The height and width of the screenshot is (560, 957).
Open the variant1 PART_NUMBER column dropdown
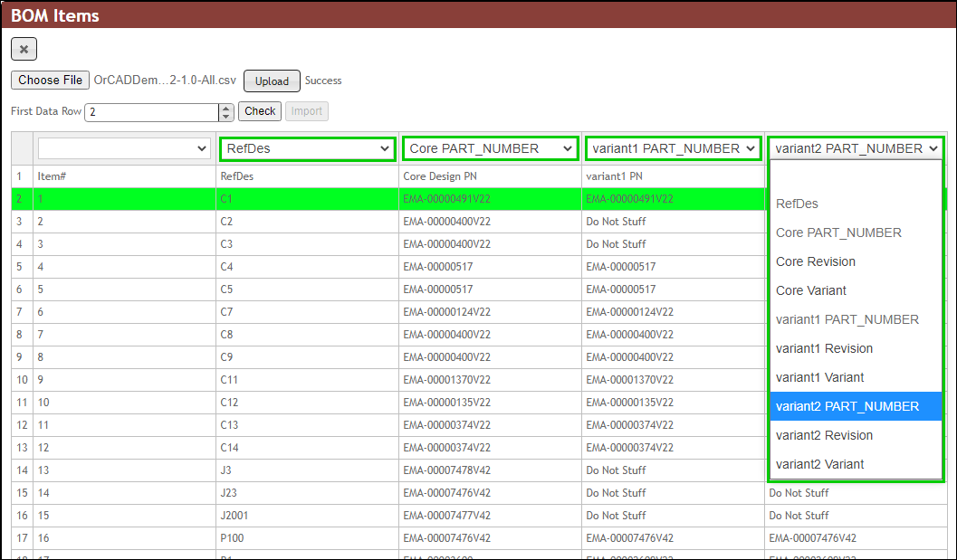coord(673,147)
